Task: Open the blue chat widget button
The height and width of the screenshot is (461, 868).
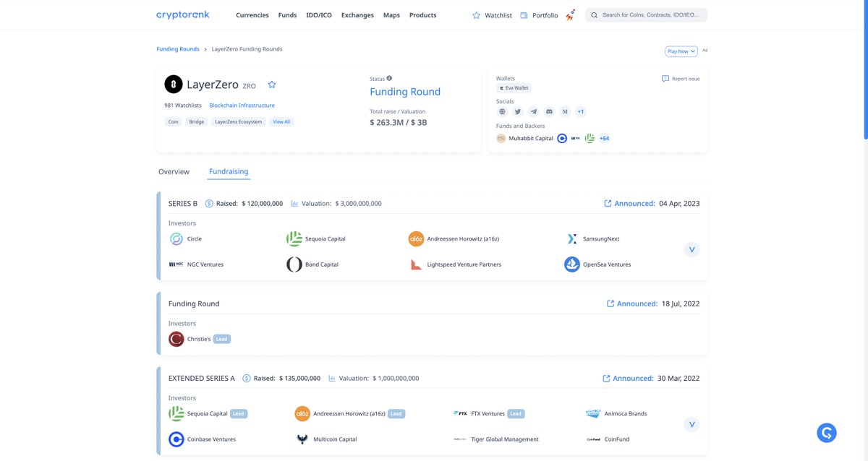Action: coord(827,433)
